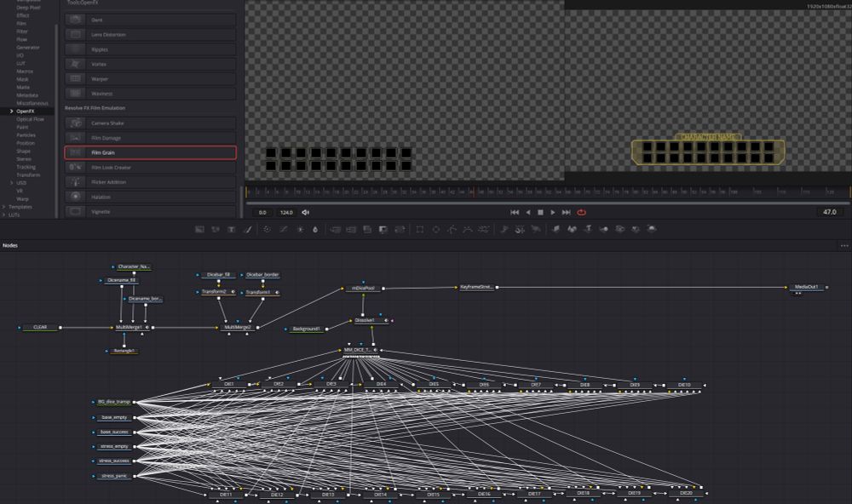This screenshot has height=504, width=852.
Task: Click the effects list vertical scrollbar
Action: [x=242, y=203]
